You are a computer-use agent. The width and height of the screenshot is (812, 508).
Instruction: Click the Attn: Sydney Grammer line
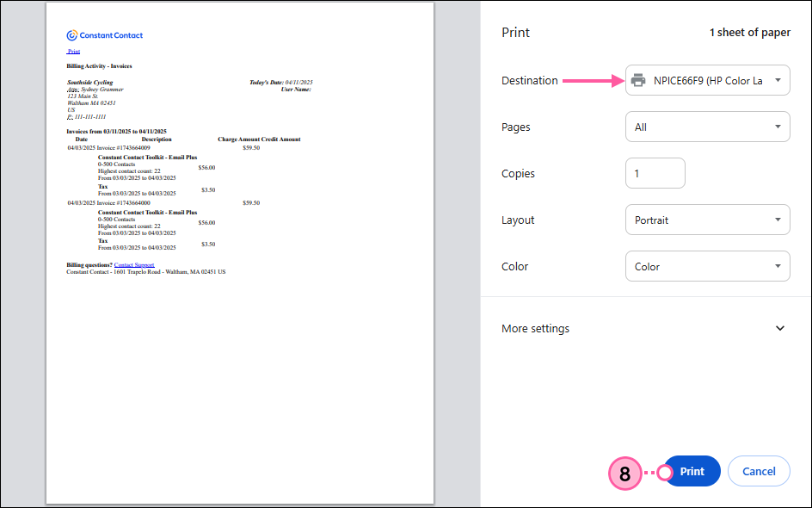tap(95, 90)
